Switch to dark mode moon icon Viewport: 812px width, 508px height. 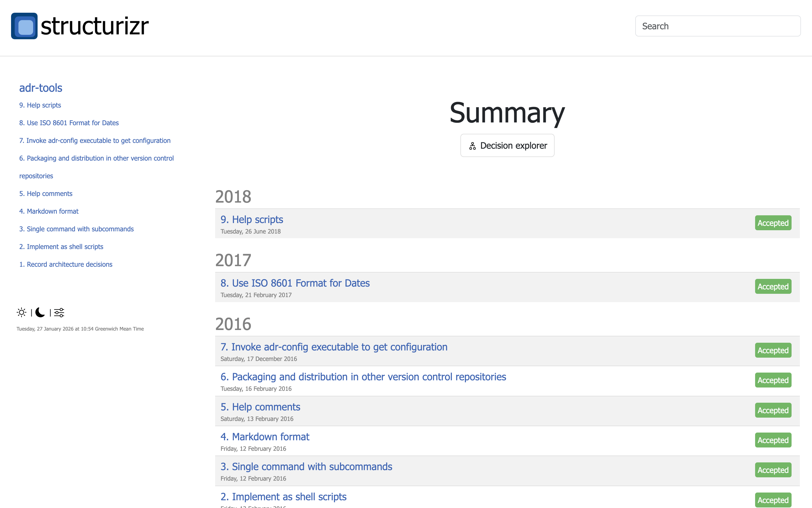tap(40, 313)
